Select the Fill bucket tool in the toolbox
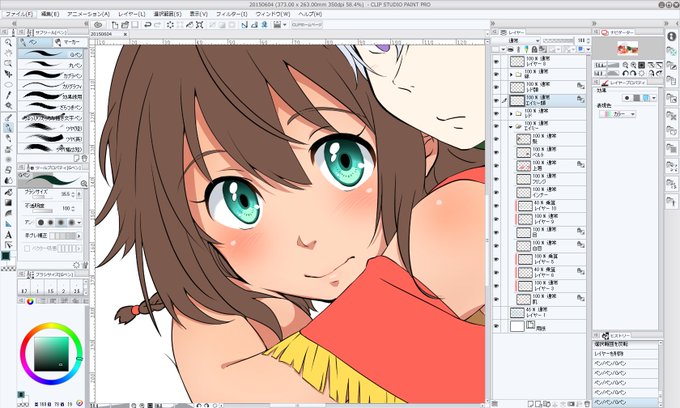This screenshot has height=408, width=680. pyautogui.click(x=8, y=192)
